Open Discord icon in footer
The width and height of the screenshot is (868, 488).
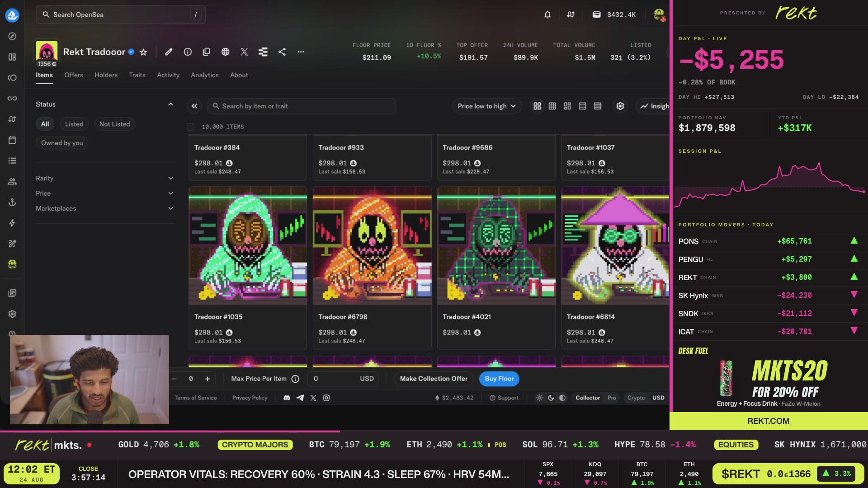pos(287,398)
